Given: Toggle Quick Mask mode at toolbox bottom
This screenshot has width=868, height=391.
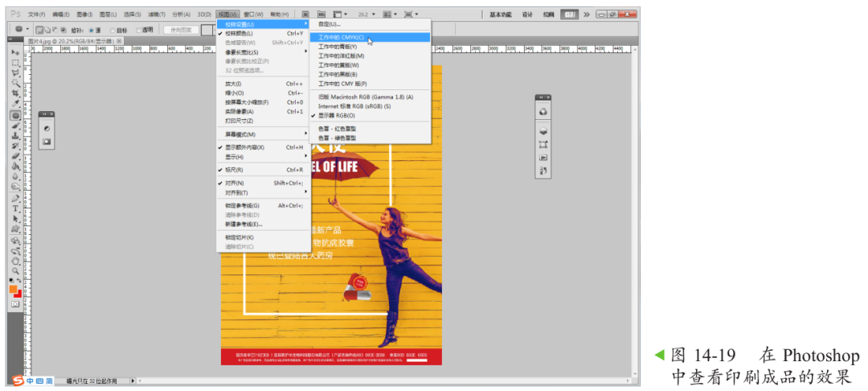Looking at the screenshot, I should (15, 304).
